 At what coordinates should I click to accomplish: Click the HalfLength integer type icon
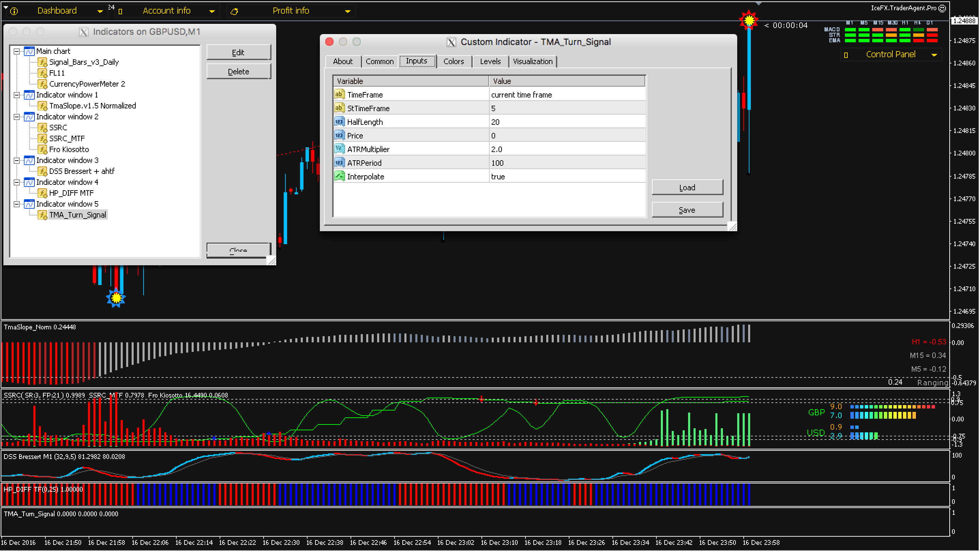[x=339, y=122]
